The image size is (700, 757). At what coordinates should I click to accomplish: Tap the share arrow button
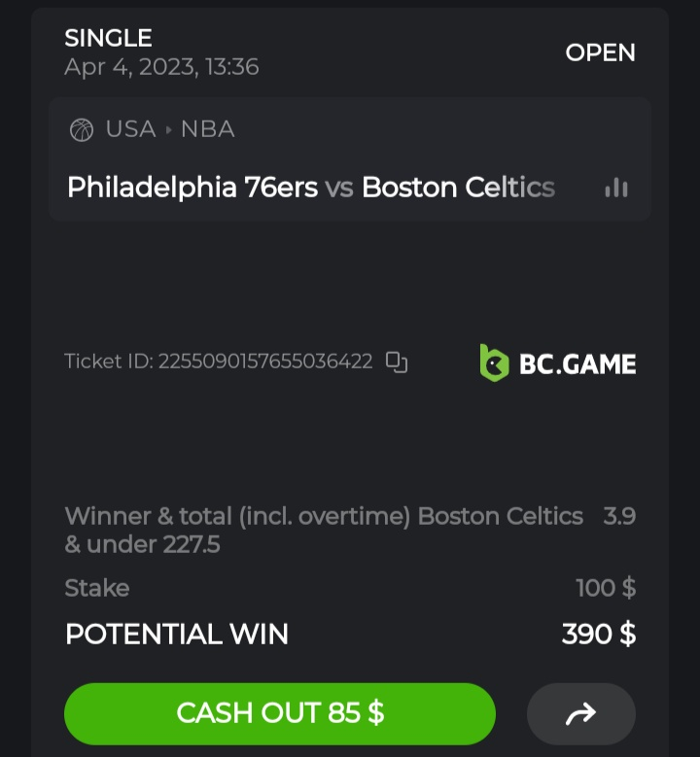coord(580,714)
